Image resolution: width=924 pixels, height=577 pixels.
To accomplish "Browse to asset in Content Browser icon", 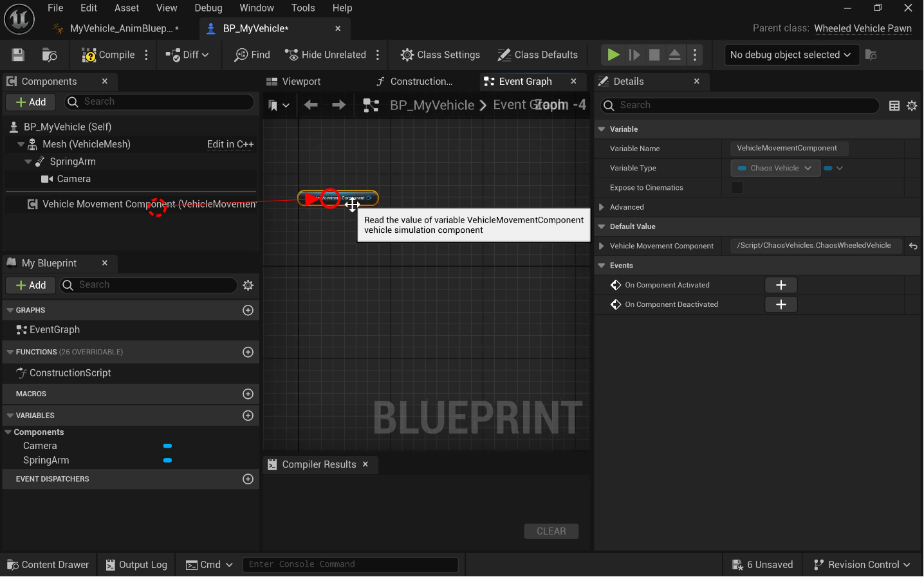I will pos(50,55).
